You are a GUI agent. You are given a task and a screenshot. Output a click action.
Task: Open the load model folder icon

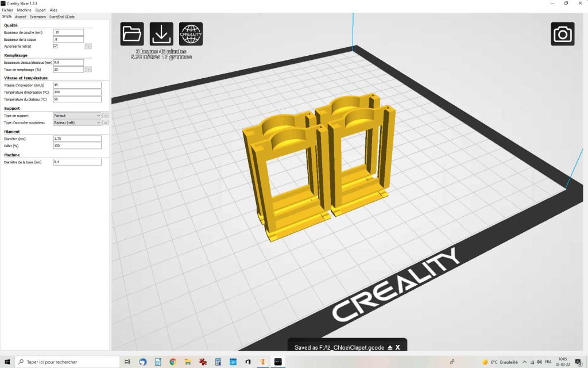point(132,34)
